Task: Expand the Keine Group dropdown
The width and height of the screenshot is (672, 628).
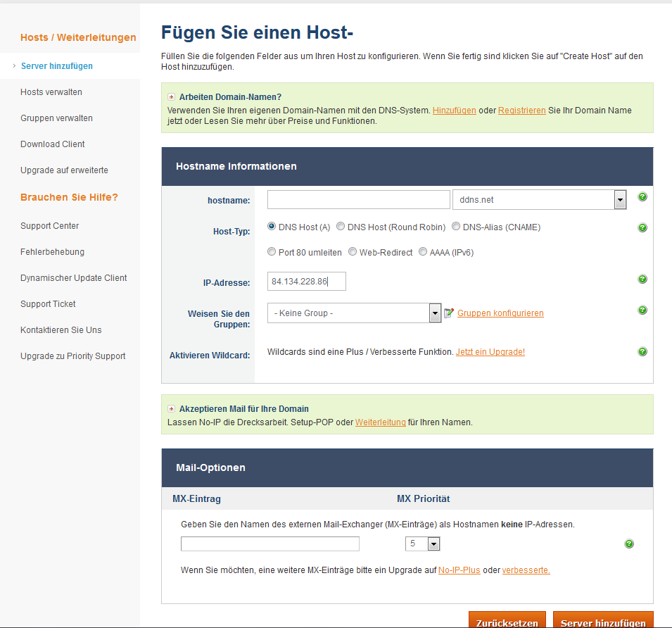Action: [435, 313]
